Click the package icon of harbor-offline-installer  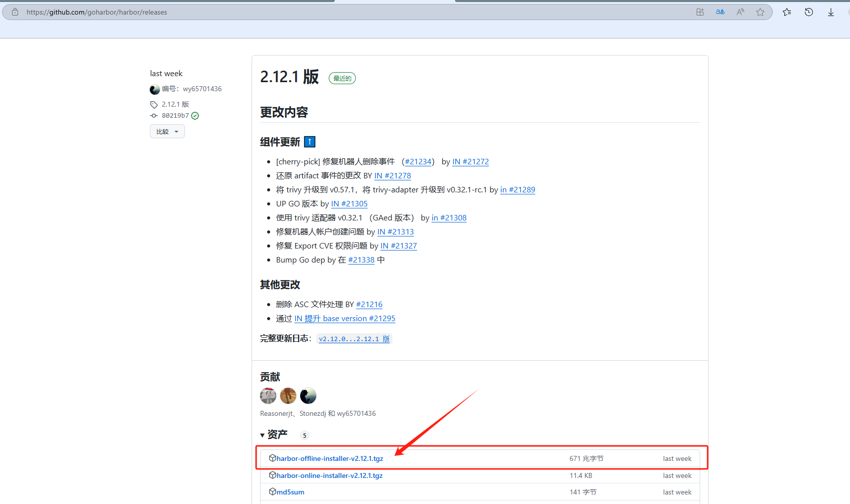pos(273,458)
